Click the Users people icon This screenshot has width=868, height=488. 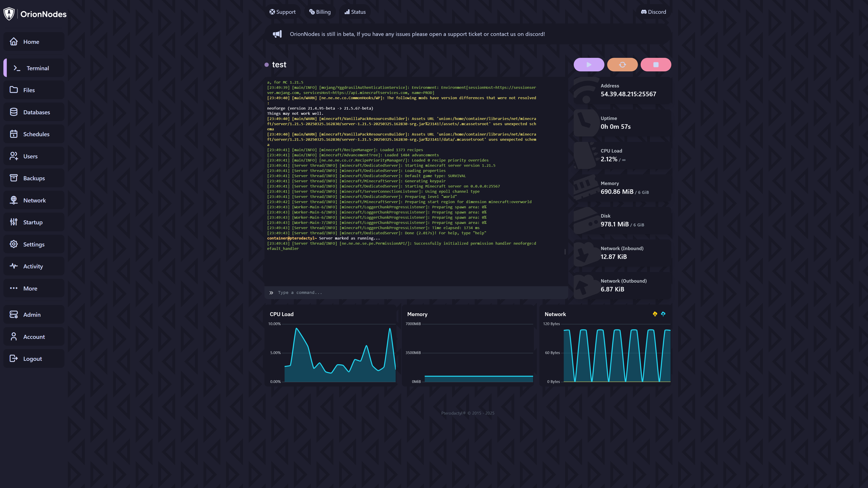click(14, 156)
